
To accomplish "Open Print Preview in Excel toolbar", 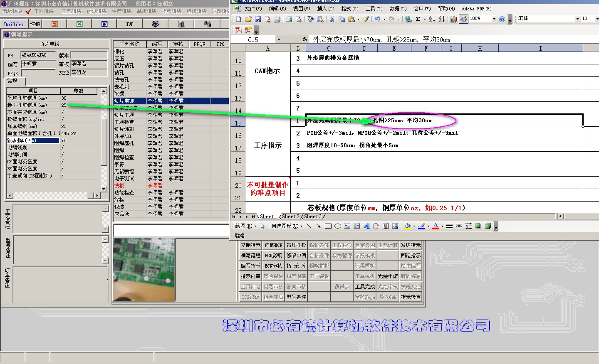I will [299, 19].
